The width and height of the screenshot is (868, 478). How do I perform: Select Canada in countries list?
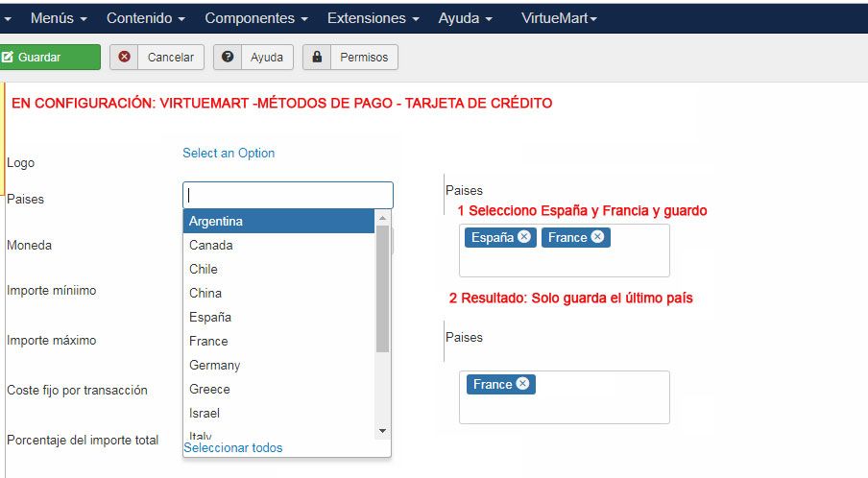coord(279,245)
